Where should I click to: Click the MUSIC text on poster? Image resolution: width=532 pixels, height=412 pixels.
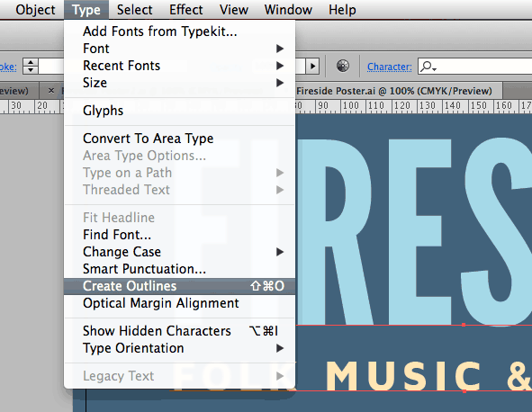point(404,376)
